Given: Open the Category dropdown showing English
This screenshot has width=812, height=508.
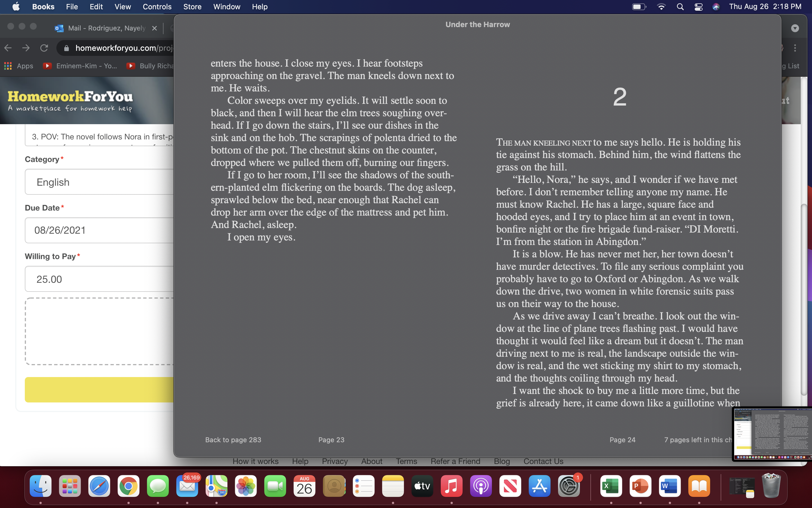Looking at the screenshot, I should 99,182.
